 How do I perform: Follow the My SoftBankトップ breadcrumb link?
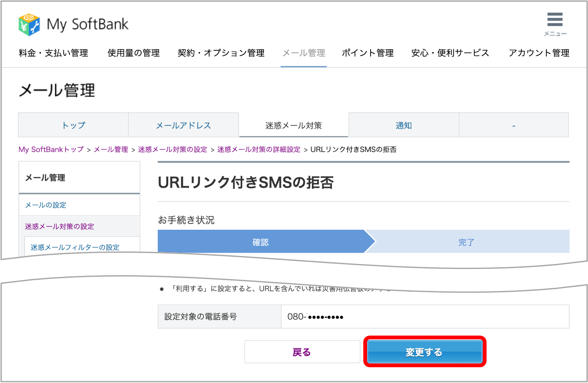tap(51, 149)
